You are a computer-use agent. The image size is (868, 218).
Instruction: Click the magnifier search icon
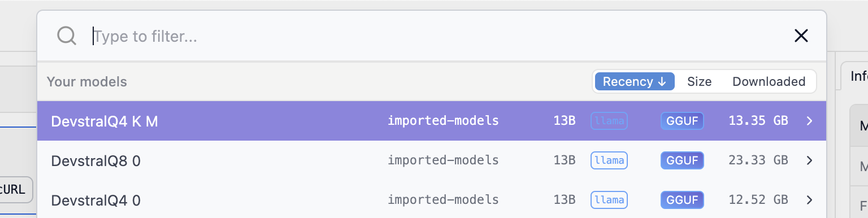pyautogui.click(x=67, y=36)
